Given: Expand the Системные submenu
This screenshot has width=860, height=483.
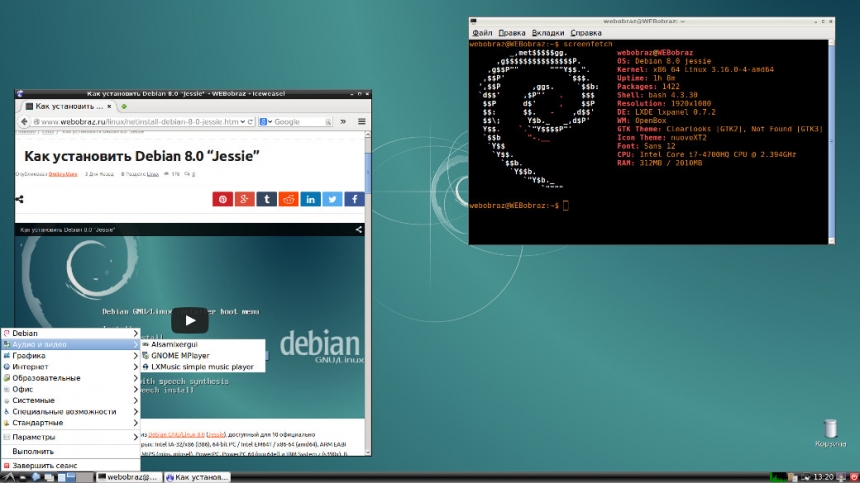Looking at the screenshot, I should (x=70, y=400).
